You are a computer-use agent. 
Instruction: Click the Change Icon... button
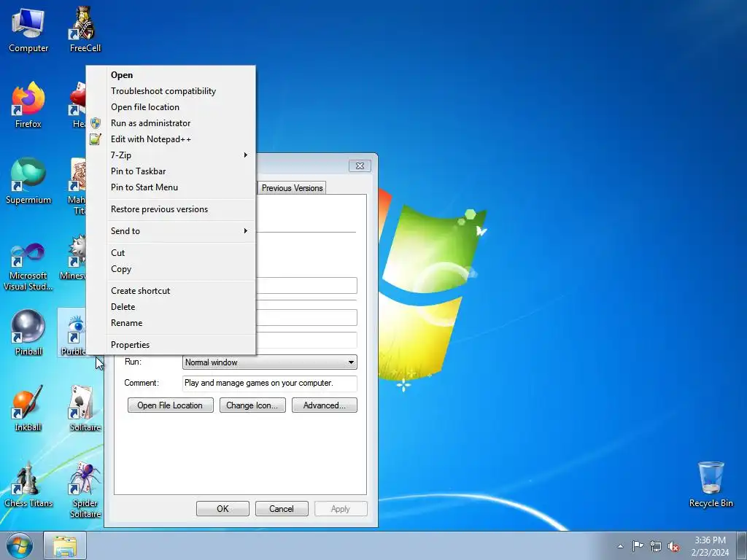[x=252, y=405]
